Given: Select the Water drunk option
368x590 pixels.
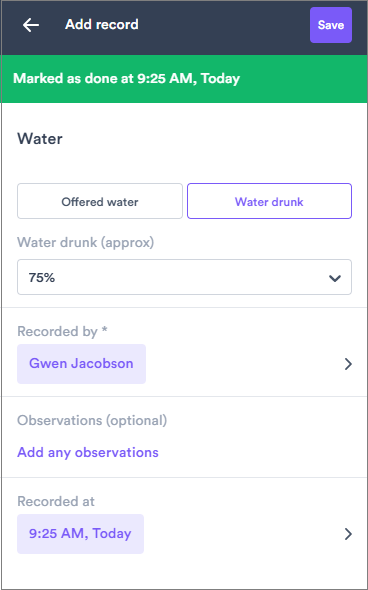Looking at the screenshot, I should point(269,201).
